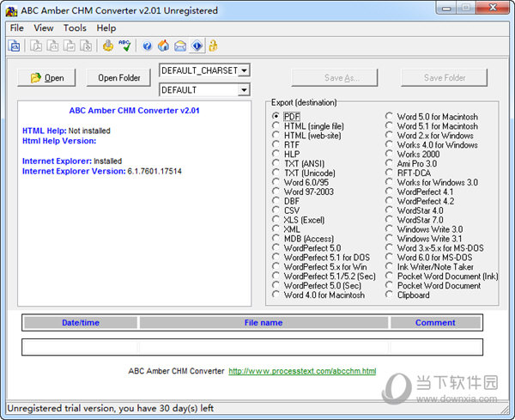This screenshot has height=420, width=515.
Task: Close the converter window
Action: click(493, 8)
